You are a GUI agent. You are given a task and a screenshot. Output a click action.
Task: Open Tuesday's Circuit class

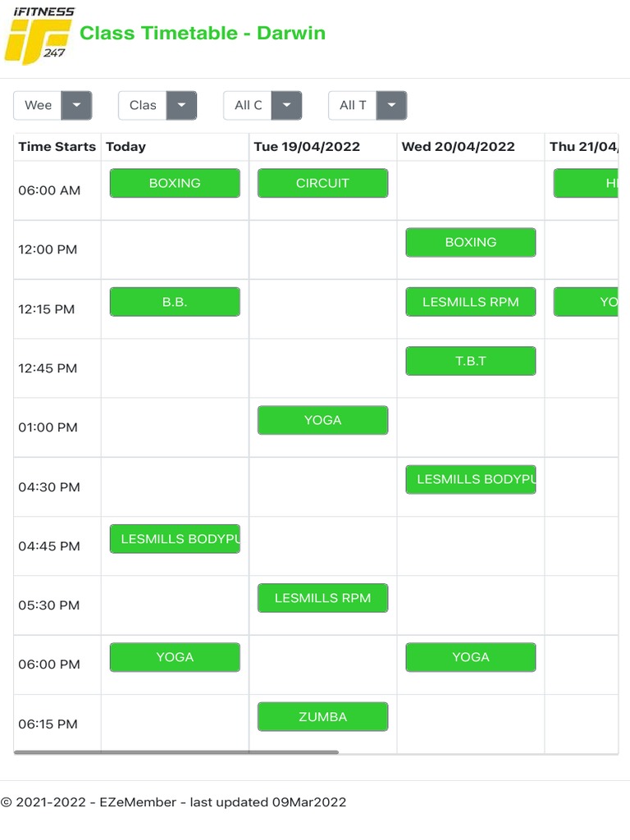pyautogui.click(x=322, y=183)
